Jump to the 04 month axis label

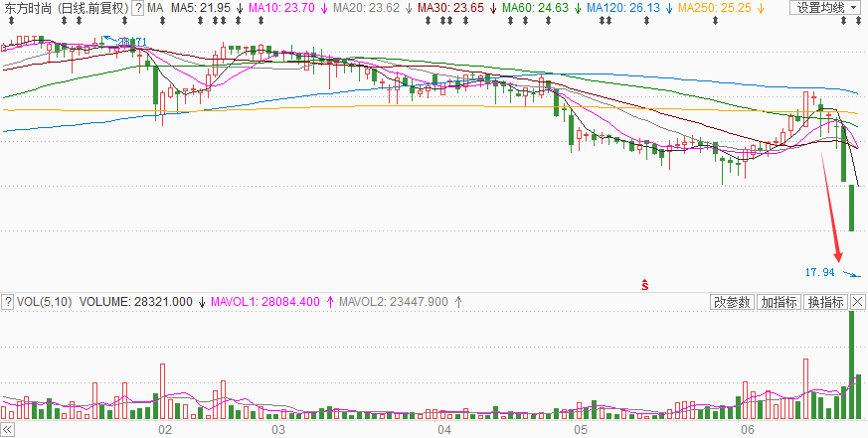click(442, 430)
